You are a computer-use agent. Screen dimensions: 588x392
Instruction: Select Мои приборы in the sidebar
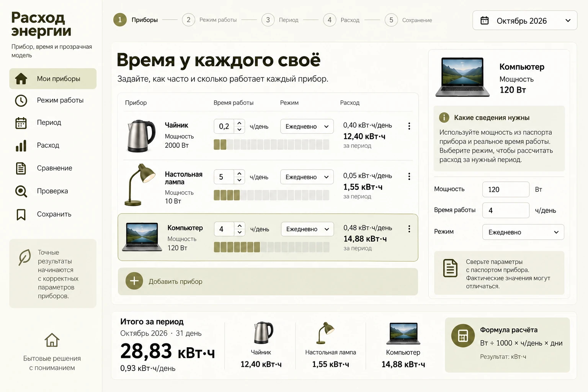pyautogui.click(x=53, y=78)
